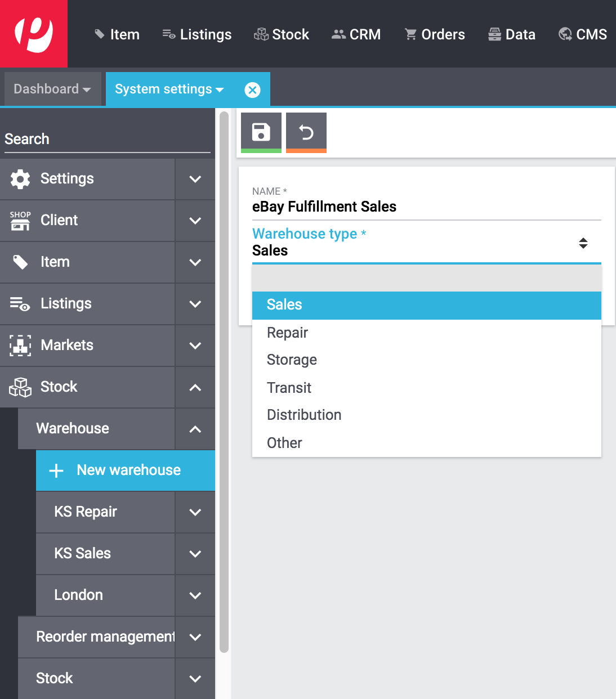Open the Item menu in top bar
The image size is (616, 699).
pyautogui.click(x=117, y=34)
